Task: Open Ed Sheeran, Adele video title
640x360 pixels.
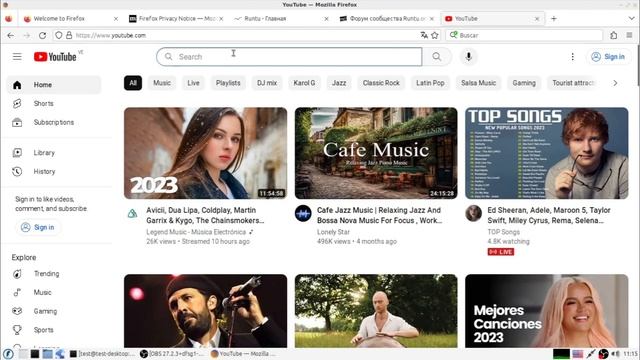Action: 549,215
